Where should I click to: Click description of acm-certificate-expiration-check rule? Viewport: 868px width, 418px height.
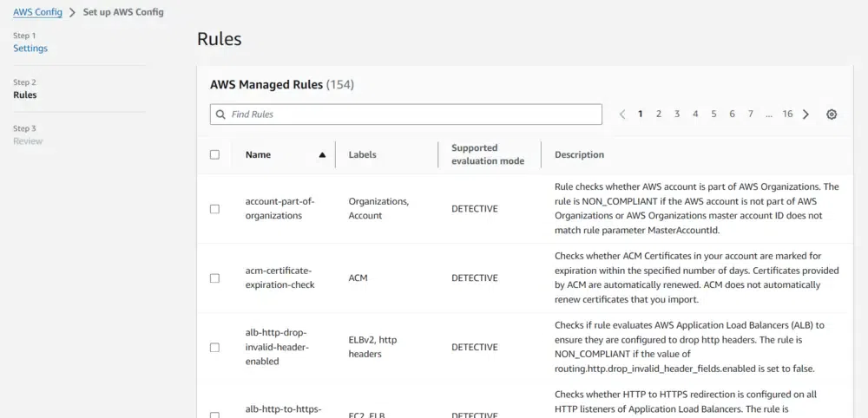(697, 278)
